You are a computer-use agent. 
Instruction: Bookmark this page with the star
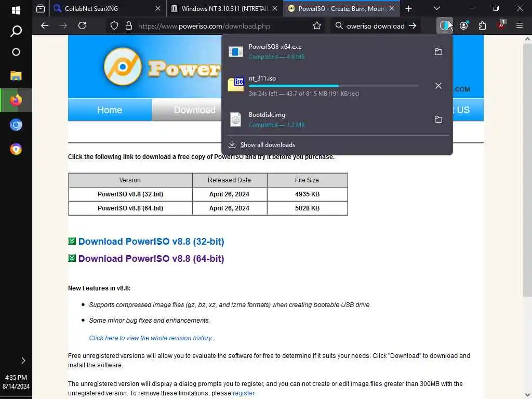pos(316,26)
